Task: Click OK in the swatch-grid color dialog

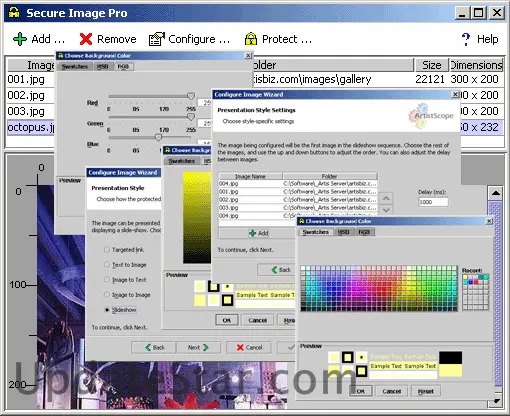Action: pos(361,391)
